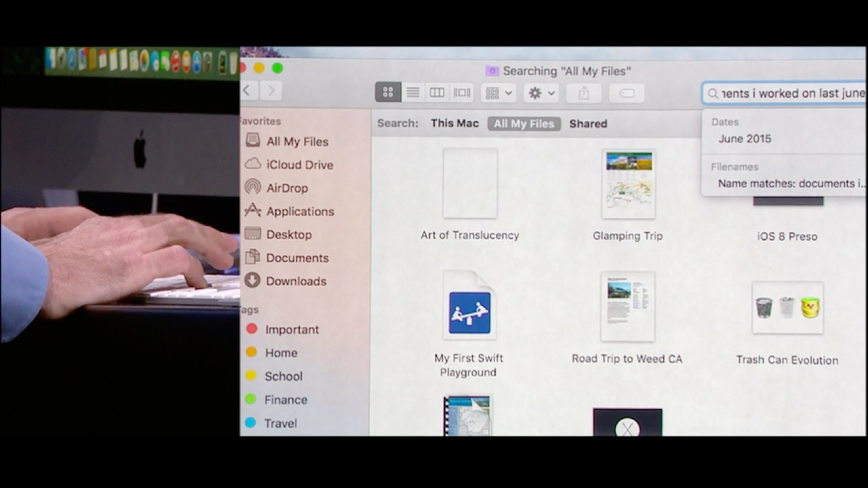This screenshot has width=868, height=488.
Task: Open AirDrop from the sidebar
Action: (x=287, y=188)
